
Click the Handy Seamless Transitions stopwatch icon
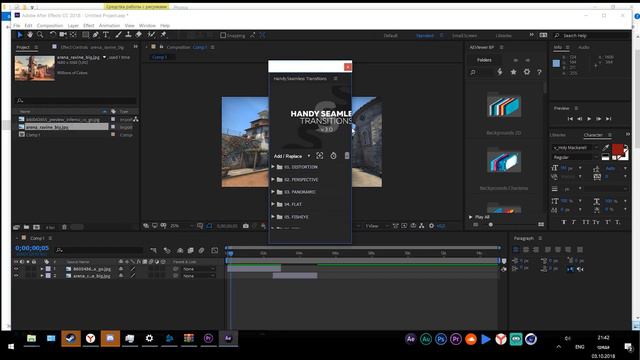(x=333, y=156)
